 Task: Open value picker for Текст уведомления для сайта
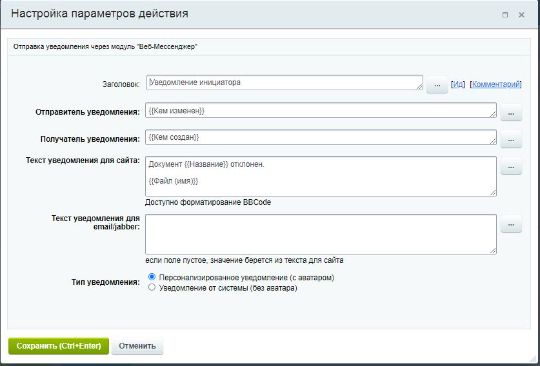[x=511, y=167]
